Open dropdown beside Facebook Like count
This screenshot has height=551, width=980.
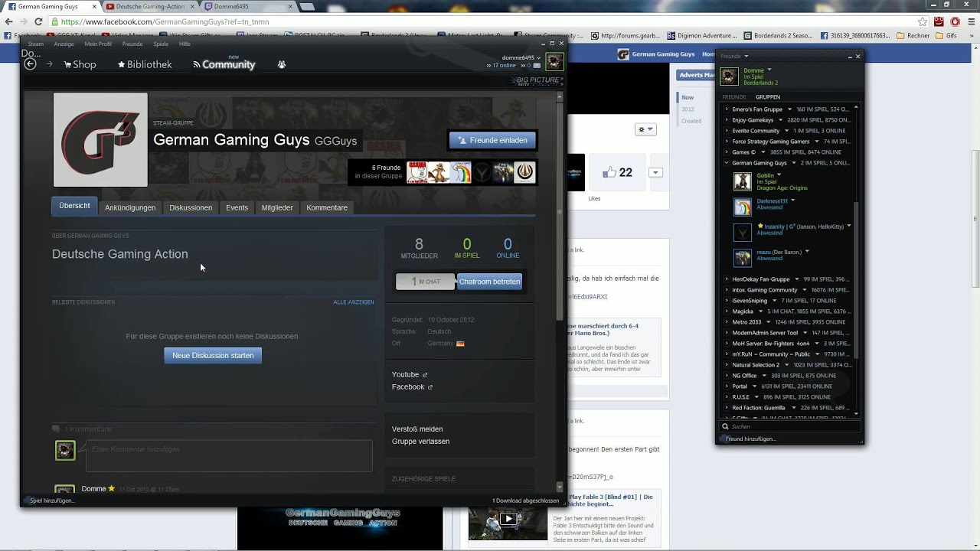pyautogui.click(x=655, y=173)
